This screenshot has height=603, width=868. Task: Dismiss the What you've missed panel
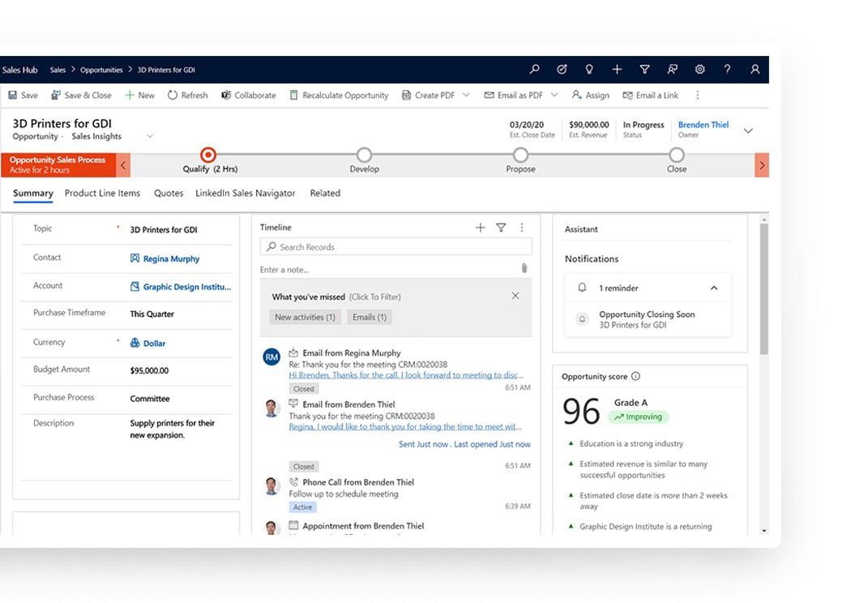pos(515,296)
